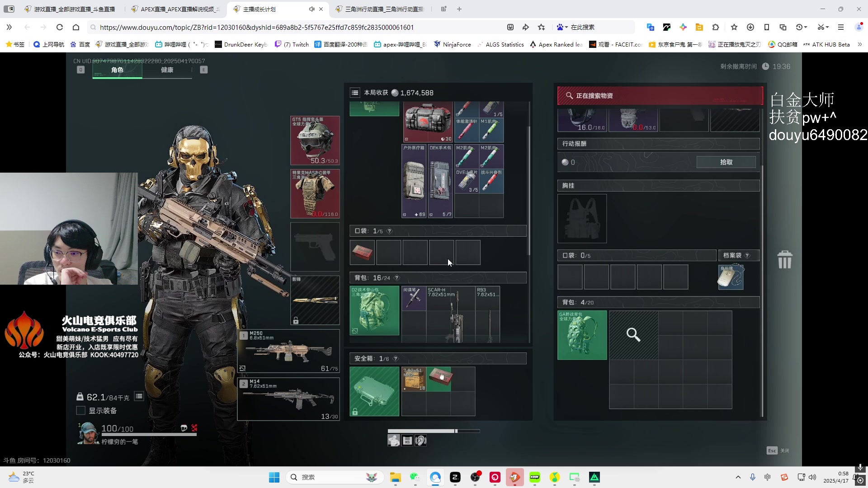Switch to the 健康 health tab
This screenshot has height=488, width=868.
[x=167, y=70]
